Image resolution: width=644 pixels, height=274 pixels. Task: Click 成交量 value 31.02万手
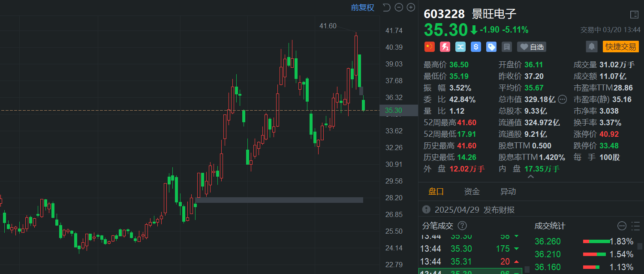point(617,65)
